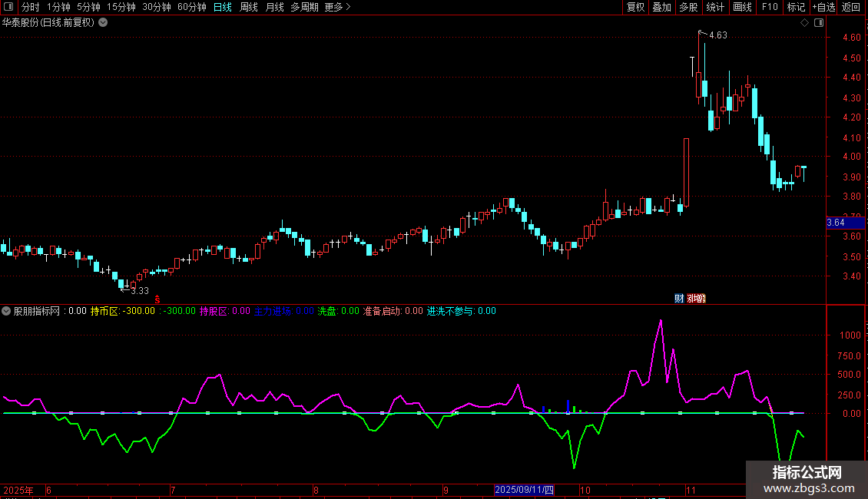Switch to 周线 weekly chart
The width and height of the screenshot is (868, 499).
click(249, 7)
